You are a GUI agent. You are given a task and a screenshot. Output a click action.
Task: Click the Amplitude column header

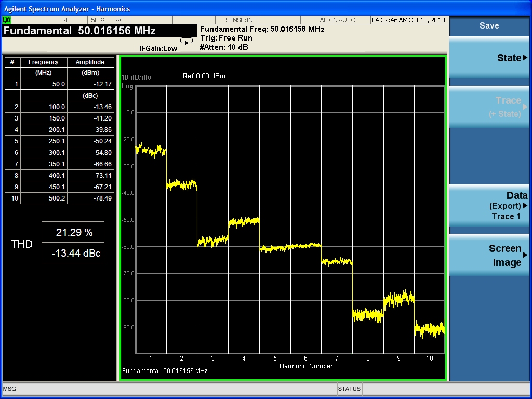click(x=90, y=62)
